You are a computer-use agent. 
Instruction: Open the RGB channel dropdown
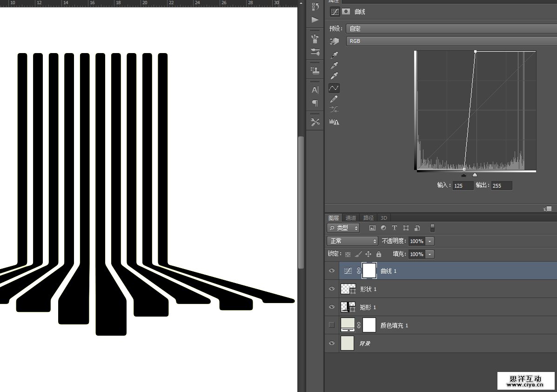pos(450,41)
